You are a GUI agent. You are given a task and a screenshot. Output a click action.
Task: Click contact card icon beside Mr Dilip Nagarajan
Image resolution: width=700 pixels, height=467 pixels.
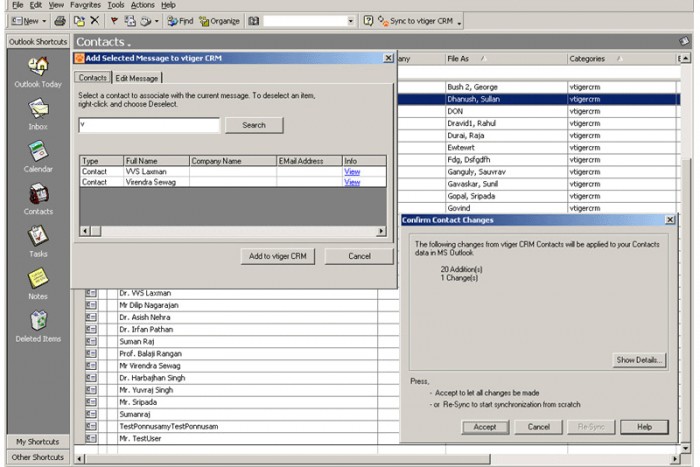coord(91,305)
